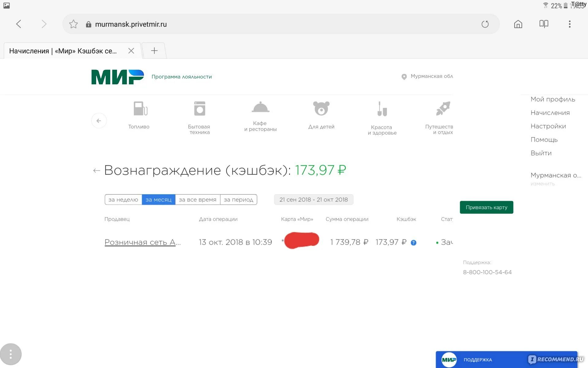Switch to the Начисления browser tab
This screenshot has width=588, height=368.
point(72,51)
